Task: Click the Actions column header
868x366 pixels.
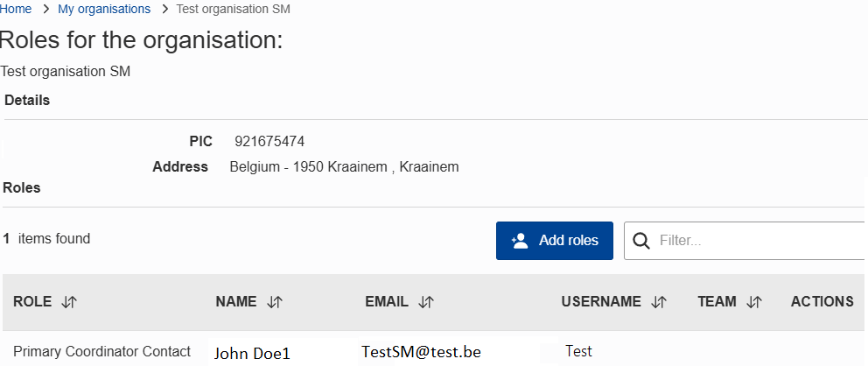Action: tap(822, 302)
